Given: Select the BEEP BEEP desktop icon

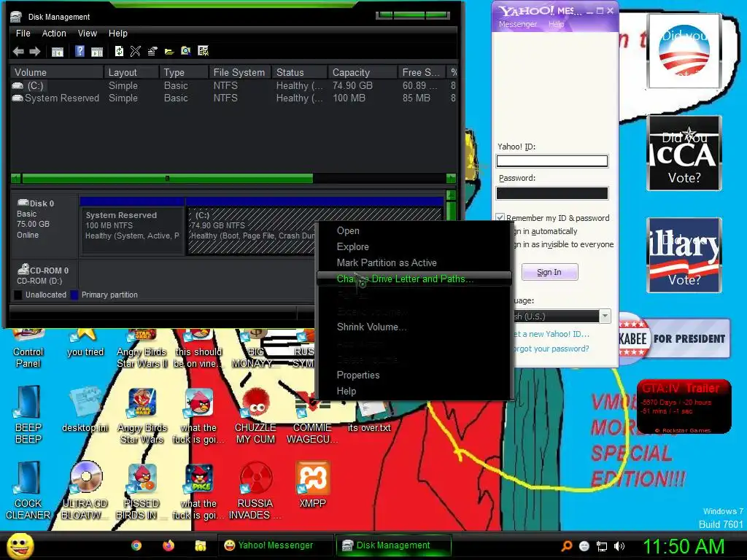Looking at the screenshot, I should point(28,414).
